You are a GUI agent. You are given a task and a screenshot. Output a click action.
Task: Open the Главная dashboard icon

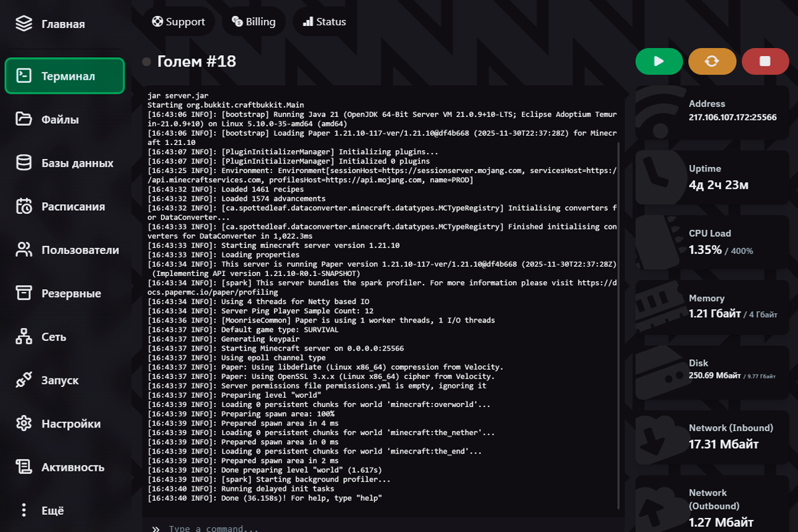pos(24,24)
